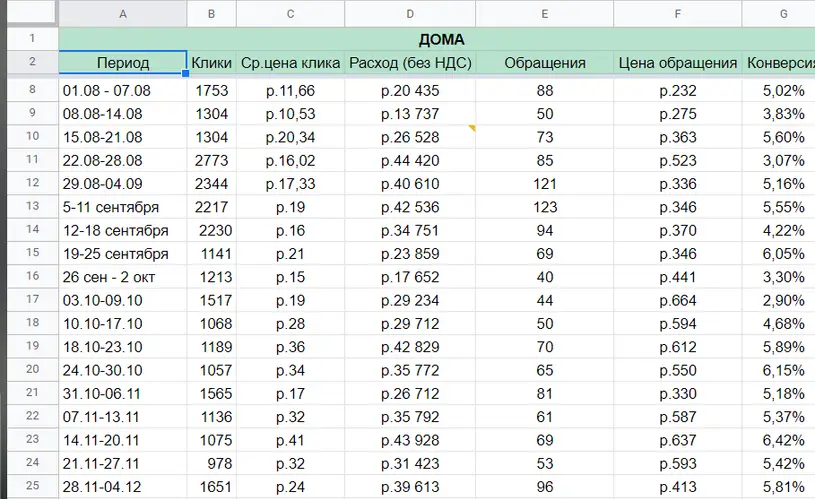The height and width of the screenshot is (499, 815).
Task: Select period cell 10.10-17.10
Action: click(x=123, y=324)
